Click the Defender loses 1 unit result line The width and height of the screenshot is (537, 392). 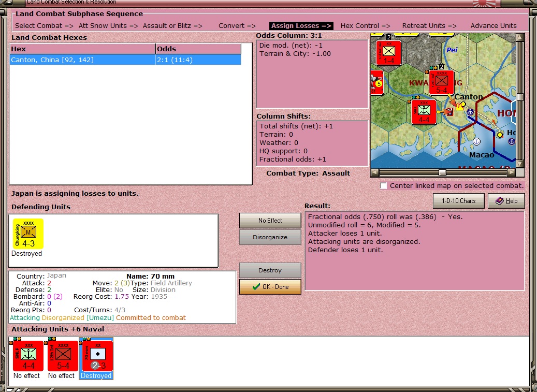[x=345, y=250]
